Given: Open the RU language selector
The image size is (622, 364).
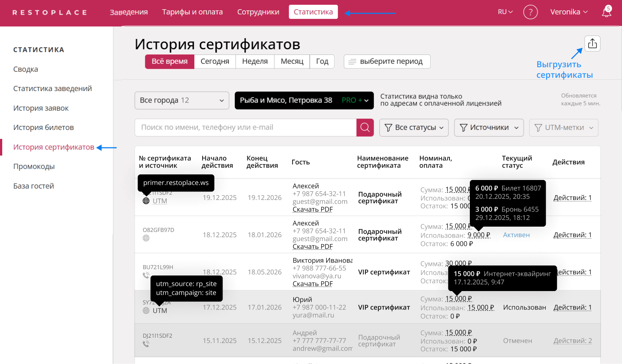Looking at the screenshot, I should click(x=505, y=12).
